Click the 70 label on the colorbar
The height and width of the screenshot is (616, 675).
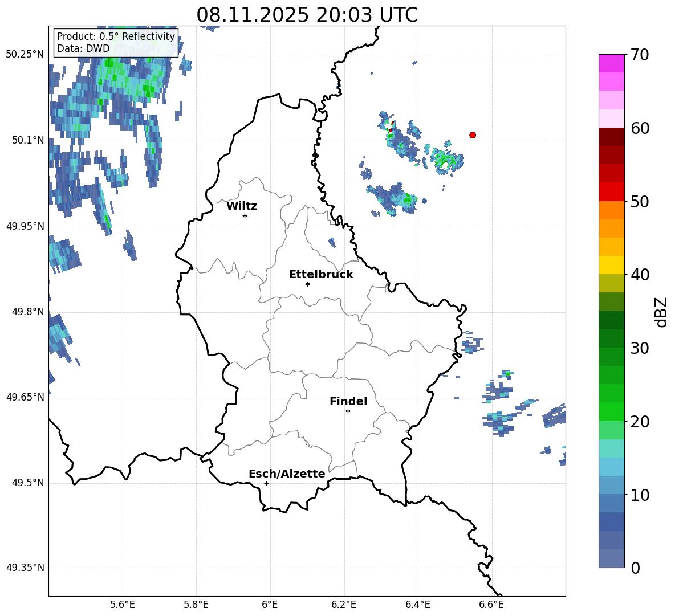(x=640, y=55)
